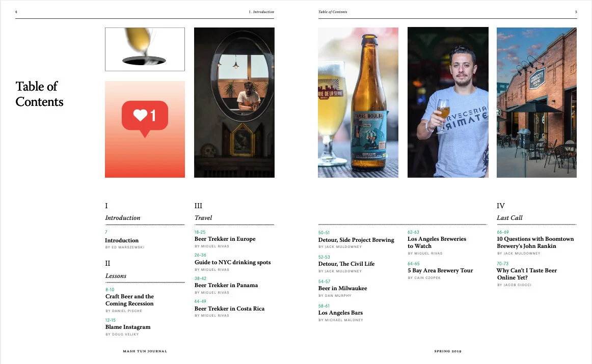Click Roman numeral 'III' section marker
The width and height of the screenshot is (592, 364).
tap(198, 206)
